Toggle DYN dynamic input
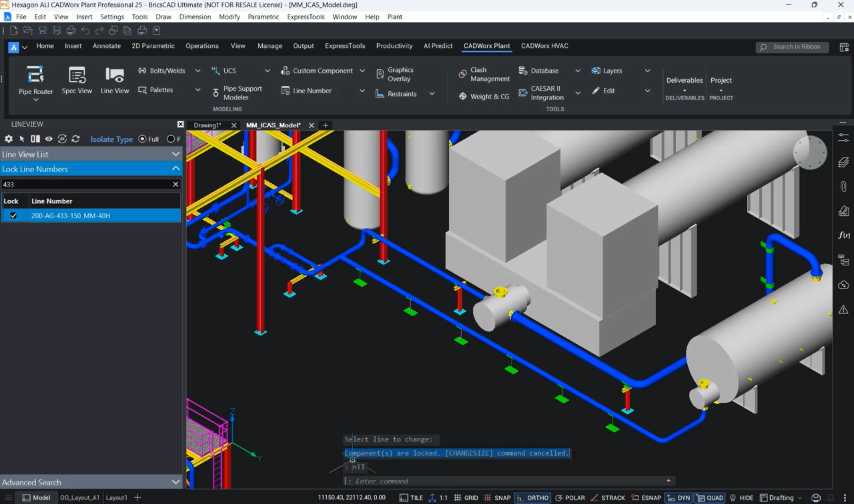854x504 pixels. [x=679, y=497]
